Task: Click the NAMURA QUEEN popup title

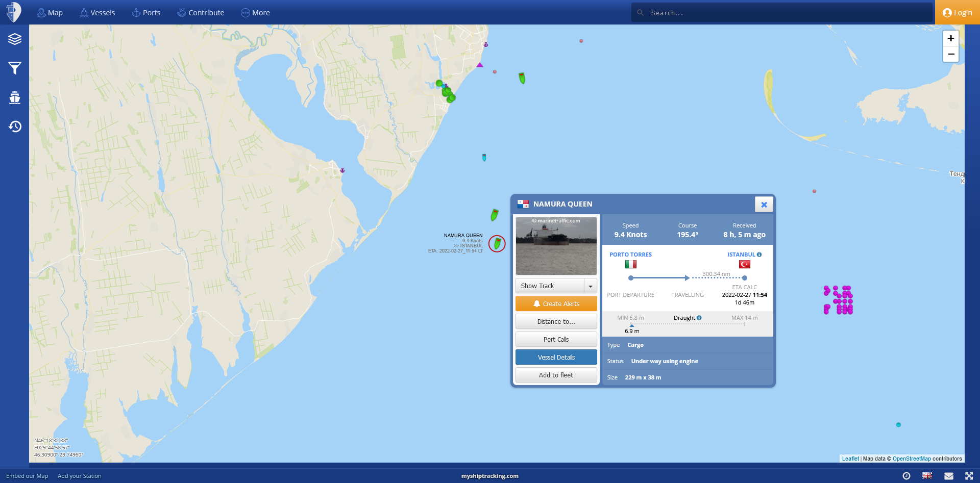Action: pos(562,204)
